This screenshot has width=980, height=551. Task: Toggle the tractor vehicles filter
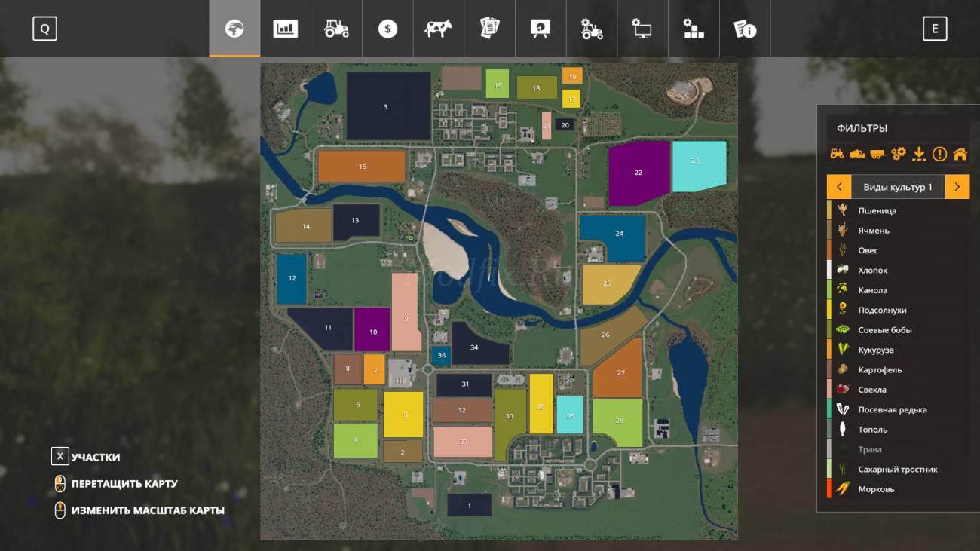pyautogui.click(x=838, y=154)
